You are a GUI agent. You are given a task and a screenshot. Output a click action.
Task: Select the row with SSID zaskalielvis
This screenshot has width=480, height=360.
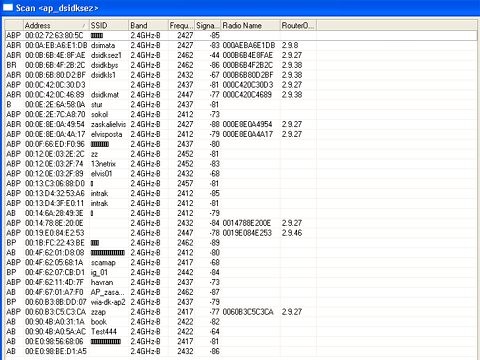(241, 124)
